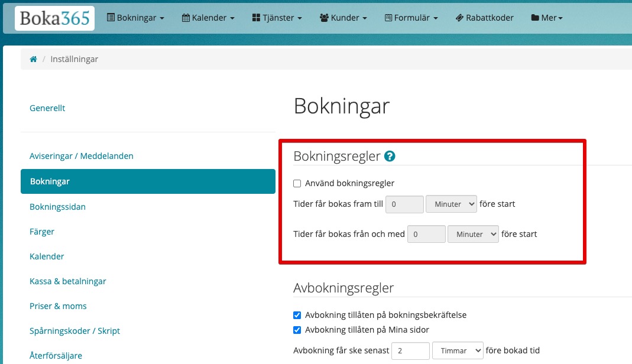Open the Mer menu
This screenshot has height=364, width=632.
546,17
